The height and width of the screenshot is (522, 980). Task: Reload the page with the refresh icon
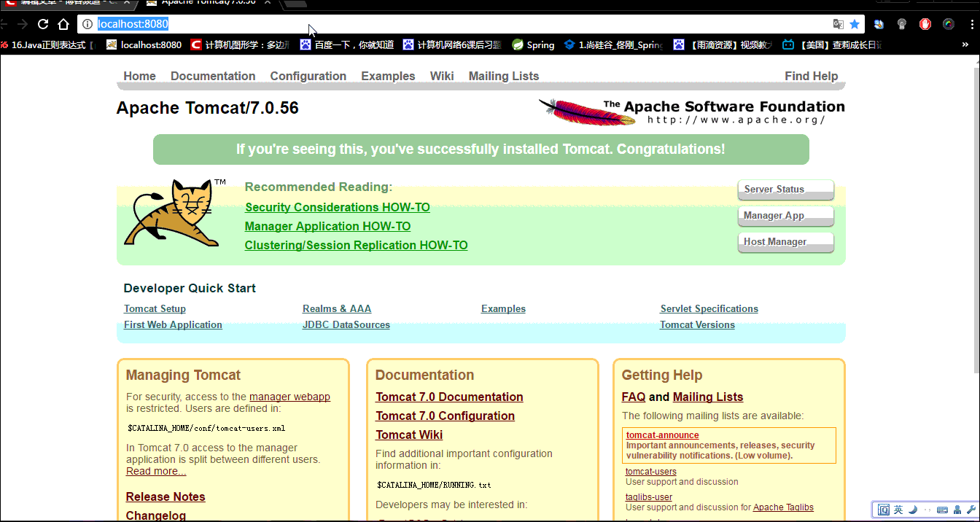43,24
